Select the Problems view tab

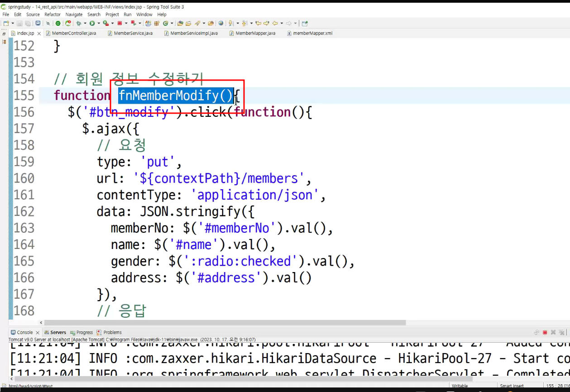coord(109,332)
